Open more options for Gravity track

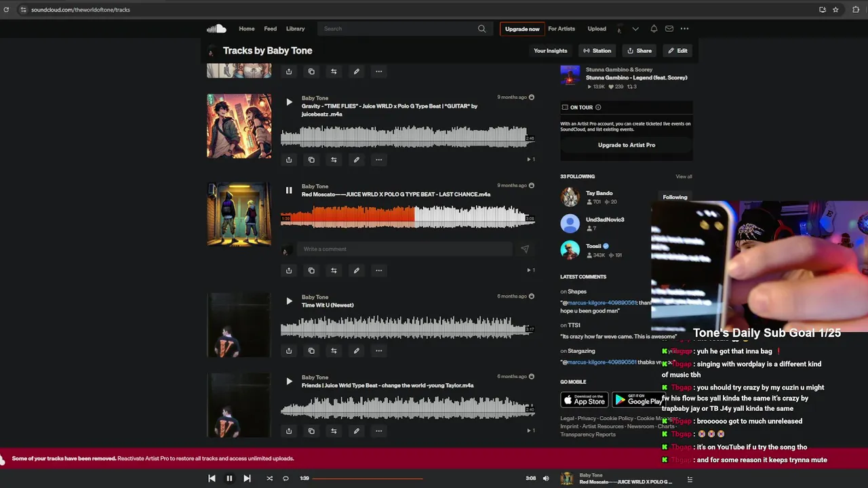(379, 160)
